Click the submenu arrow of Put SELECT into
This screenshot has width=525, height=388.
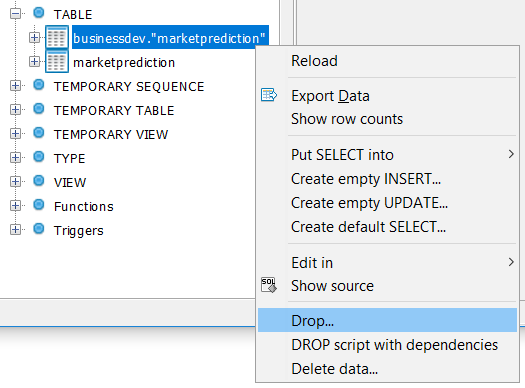[x=511, y=154]
